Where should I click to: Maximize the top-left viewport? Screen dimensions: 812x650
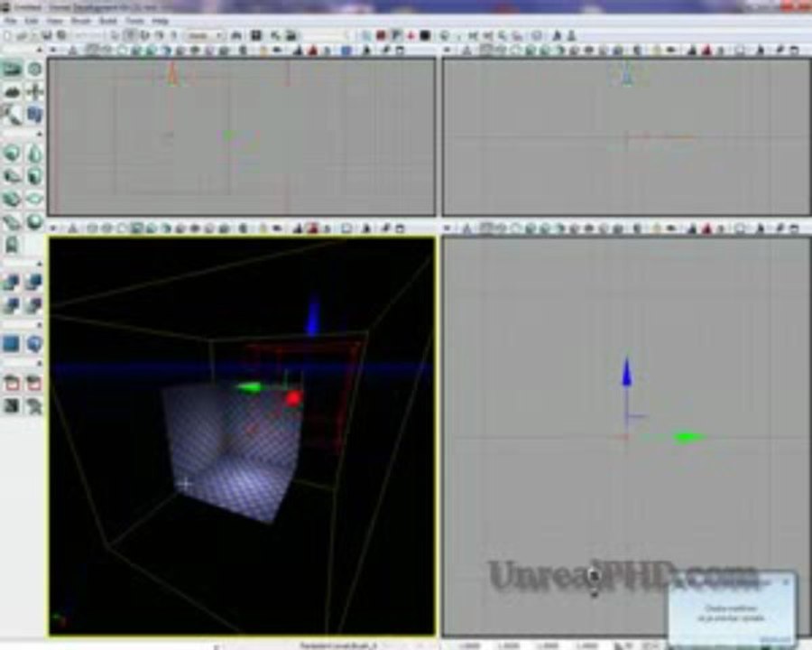400,51
